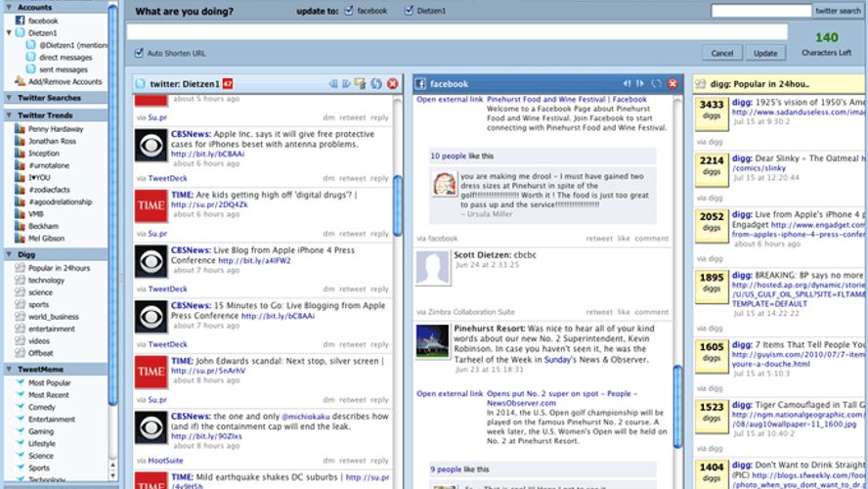Click the 3433 diggs counter box
The image size is (868, 489).
pyautogui.click(x=712, y=114)
